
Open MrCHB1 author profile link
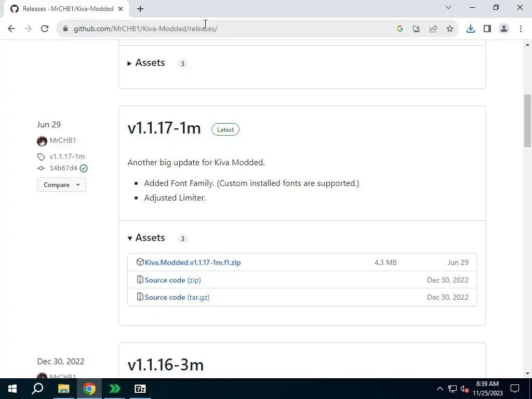click(x=63, y=140)
